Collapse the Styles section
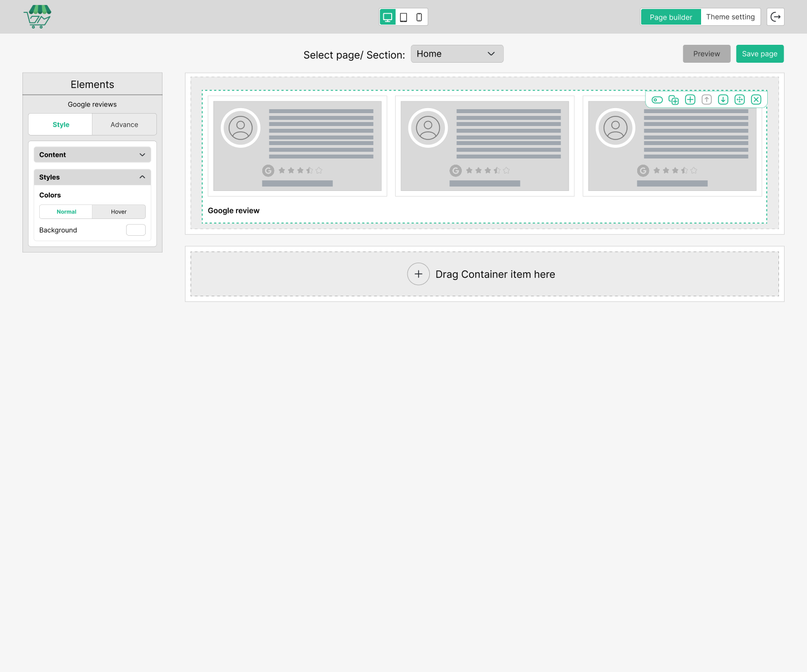The width and height of the screenshot is (807, 672). (x=92, y=177)
